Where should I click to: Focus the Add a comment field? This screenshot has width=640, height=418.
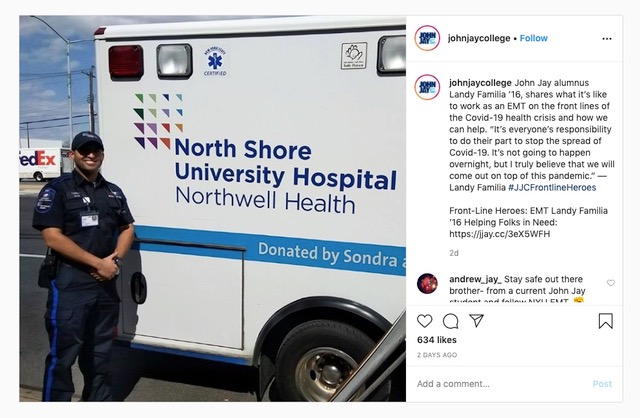click(x=502, y=384)
